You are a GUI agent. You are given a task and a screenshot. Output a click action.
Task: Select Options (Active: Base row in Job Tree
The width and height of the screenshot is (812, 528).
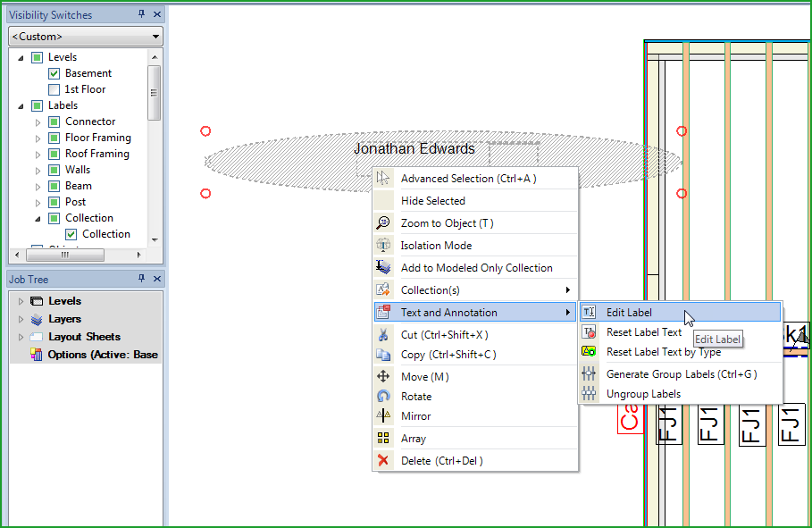[86, 355]
